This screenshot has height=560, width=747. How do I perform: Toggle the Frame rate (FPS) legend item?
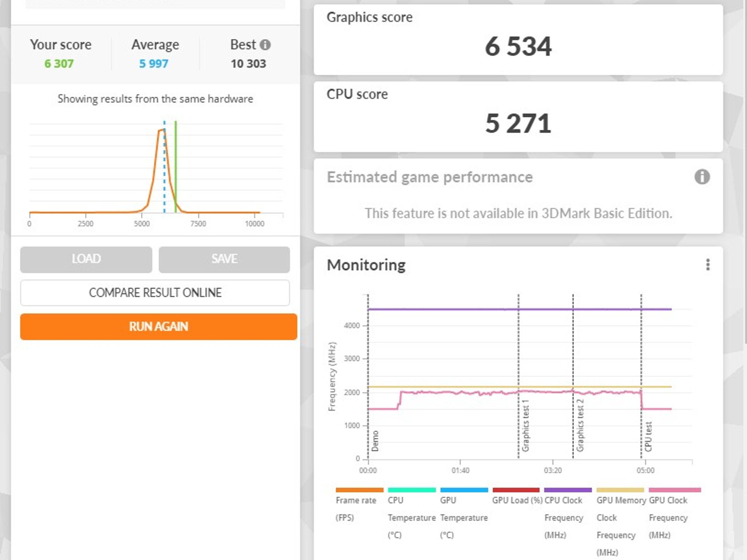(x=356, y=500)
